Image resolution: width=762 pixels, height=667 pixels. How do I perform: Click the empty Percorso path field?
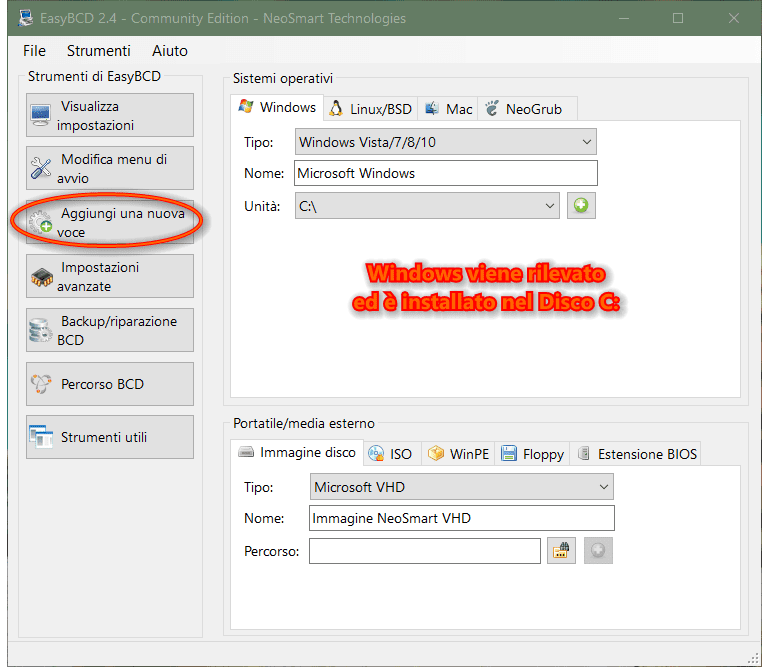click(425, 551)
